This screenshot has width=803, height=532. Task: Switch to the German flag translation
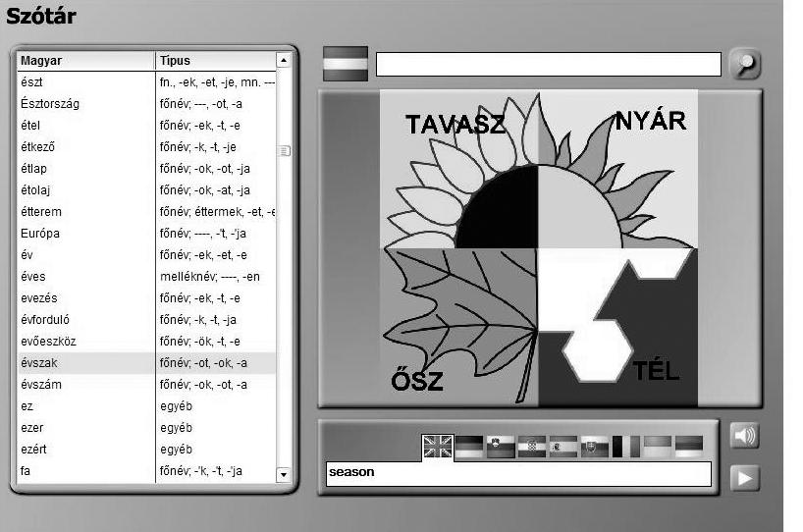pyautogui.click(x=468, y=448)
